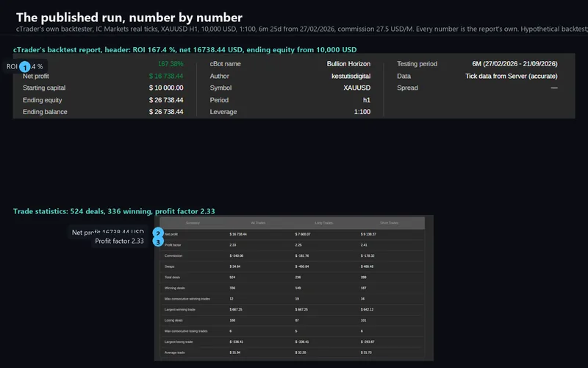Select All Trades max consecutive winning trades 12

[232, 299]
